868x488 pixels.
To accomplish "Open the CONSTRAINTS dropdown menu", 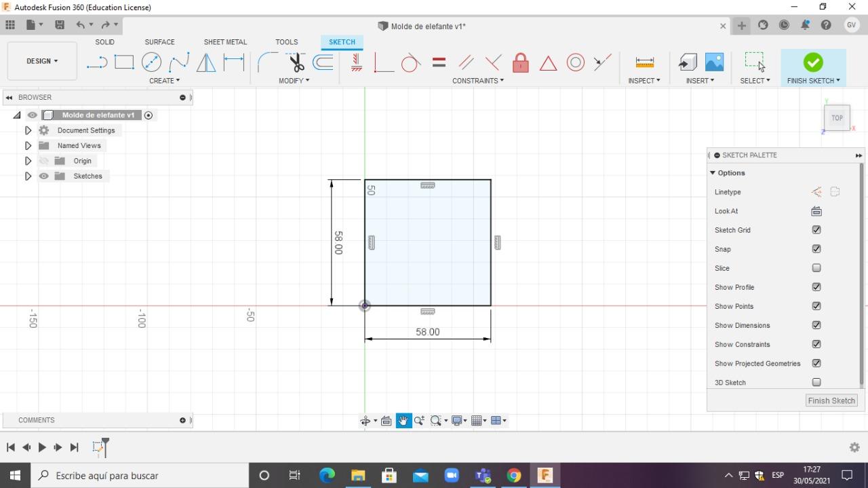I will pos(478,81).
